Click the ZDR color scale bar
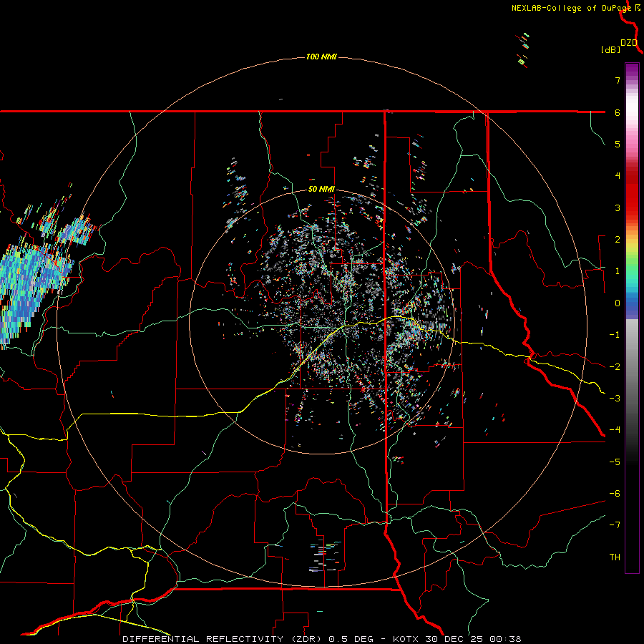Screen dimensions: 644x644 coord(632,318)
